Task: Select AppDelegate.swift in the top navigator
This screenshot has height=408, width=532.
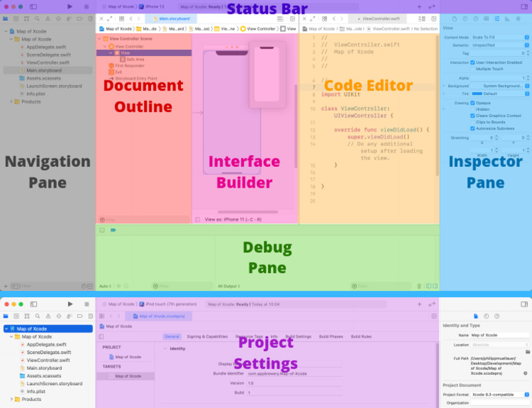Action: click(46, 47)
